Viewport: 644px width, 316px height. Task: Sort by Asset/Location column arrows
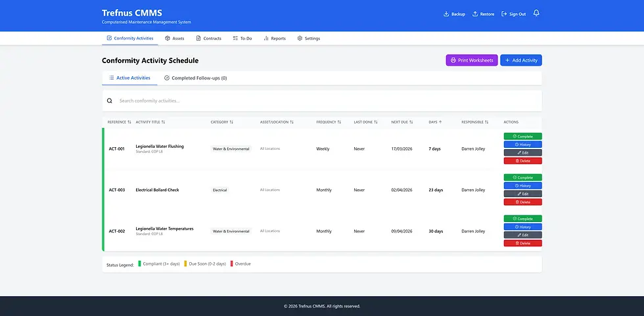[x=292, y=122]
